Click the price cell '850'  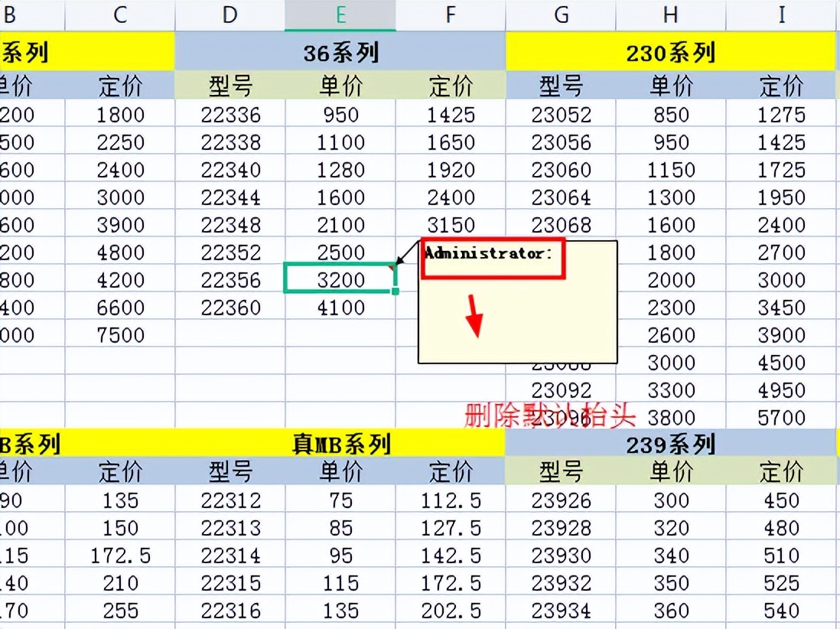[x=671, y=114]
